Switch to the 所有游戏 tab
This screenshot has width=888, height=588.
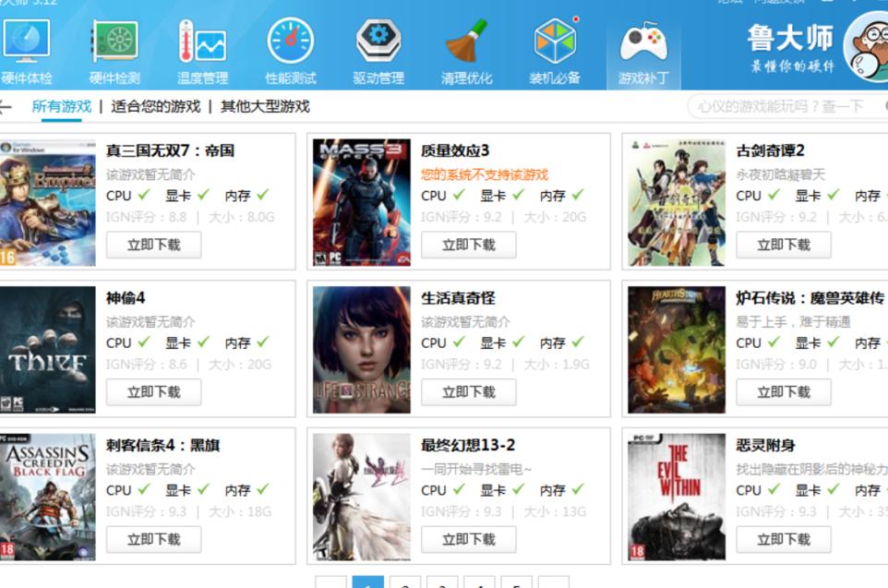62,106
